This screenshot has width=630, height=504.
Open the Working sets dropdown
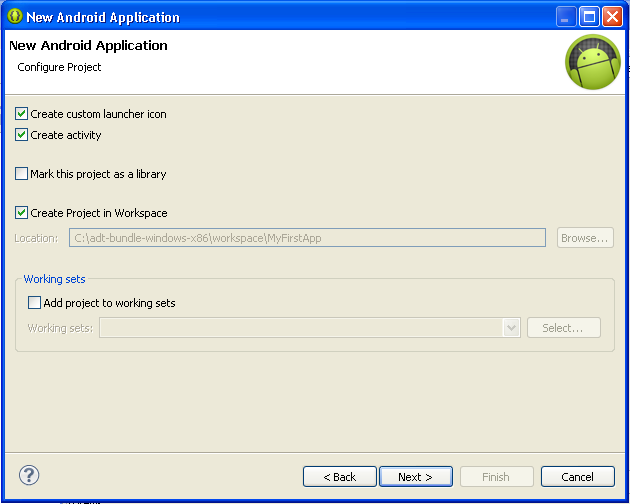click(x=511, y=328)
